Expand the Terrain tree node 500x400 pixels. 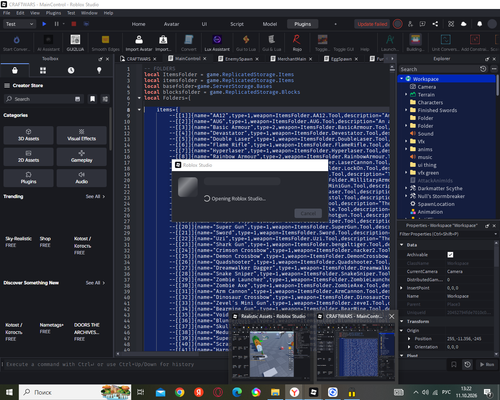pyautogui.click(x=406, y=94)
